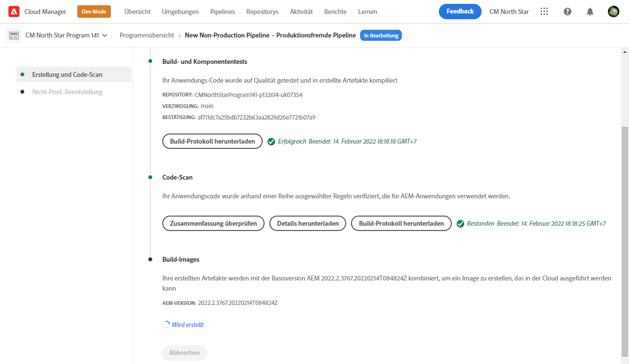
Task: Click the commit hash af711dc7a25bdb7232b63aa2829d20e7721b07a9
Action: click(256, 118)
